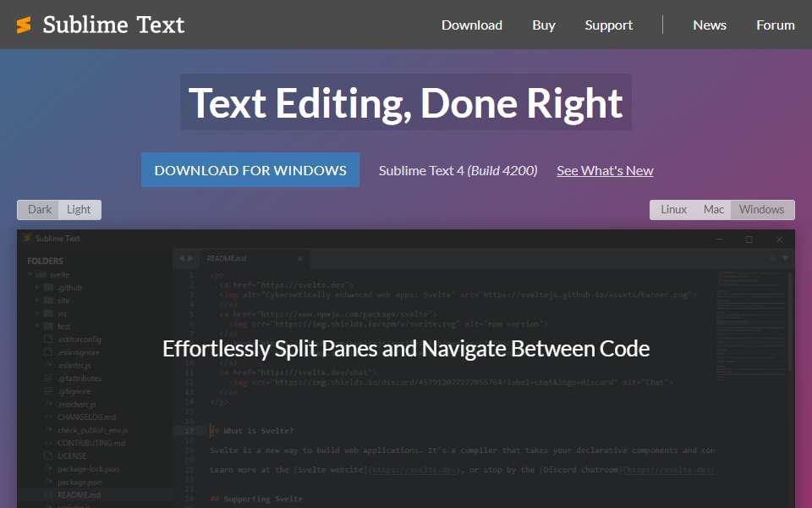Screen dimensions: 812x508
Task: Click the new tab plus icon in demo
Action: [x=772, y=257]
